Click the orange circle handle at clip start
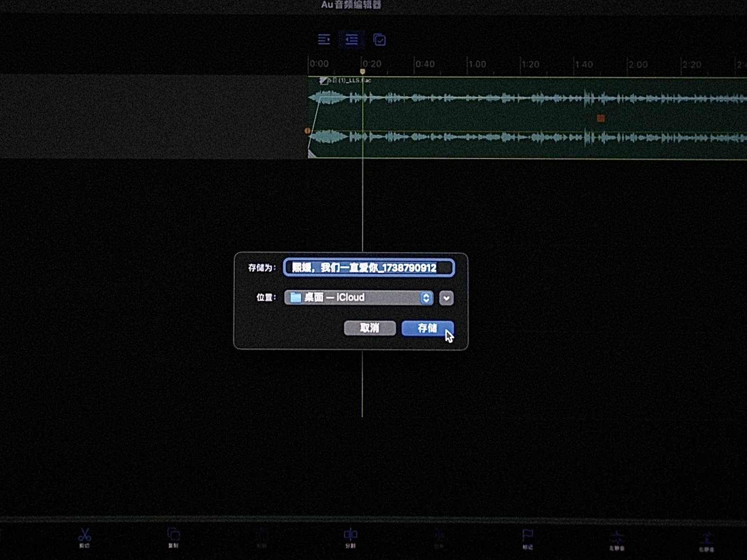747x560 pixels. pos(307,130)
